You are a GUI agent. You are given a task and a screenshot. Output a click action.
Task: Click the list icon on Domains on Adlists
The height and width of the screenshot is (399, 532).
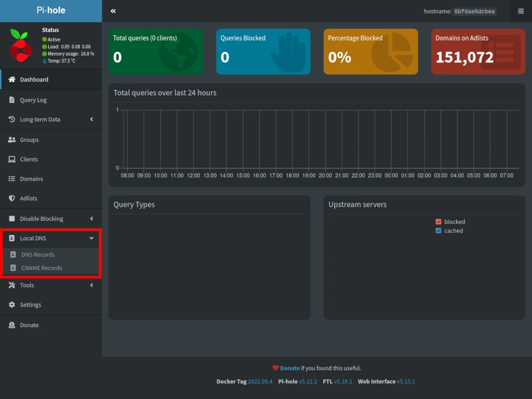pos(501,52)
